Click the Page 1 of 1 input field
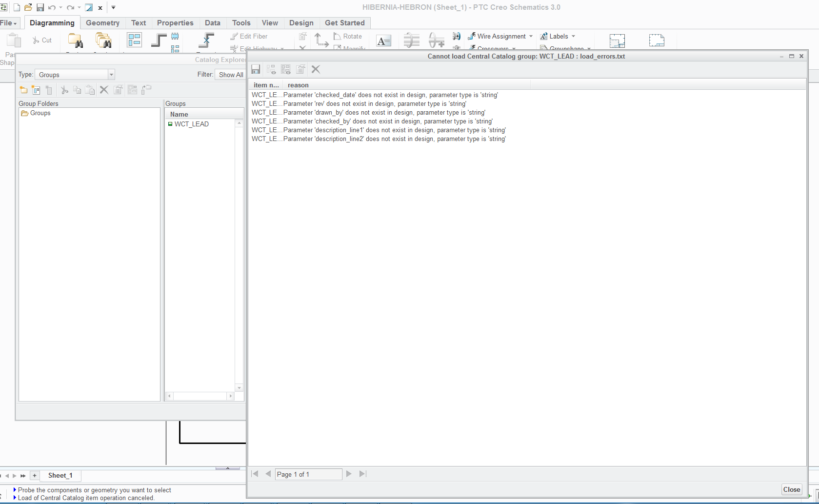Screen dimensions: 819x504 pos(309,474)
